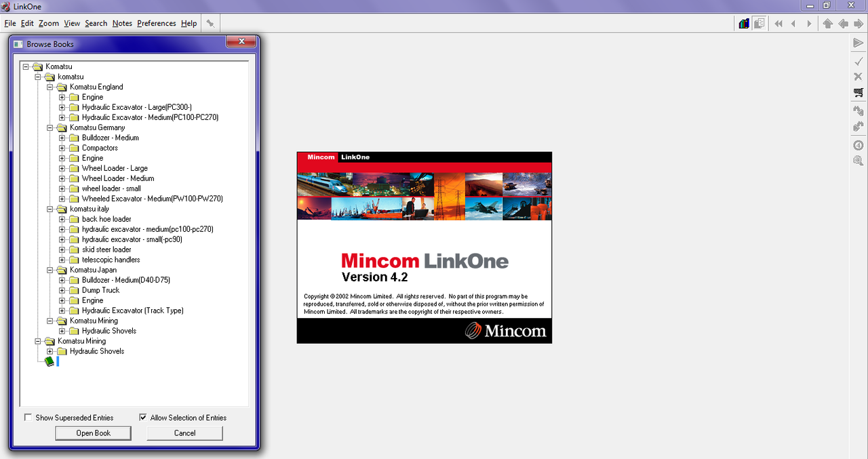Click the single right triangle next icon

[809, 24]
